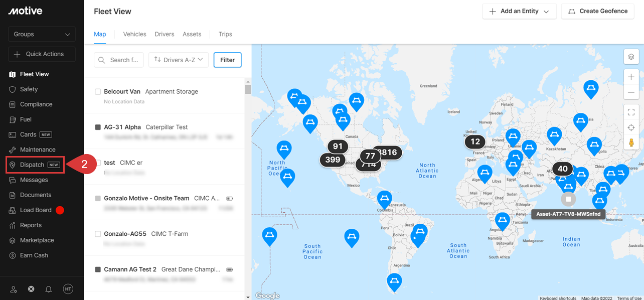
Task: Open Reports in the sidebar
Action: [x=31, y=225]
